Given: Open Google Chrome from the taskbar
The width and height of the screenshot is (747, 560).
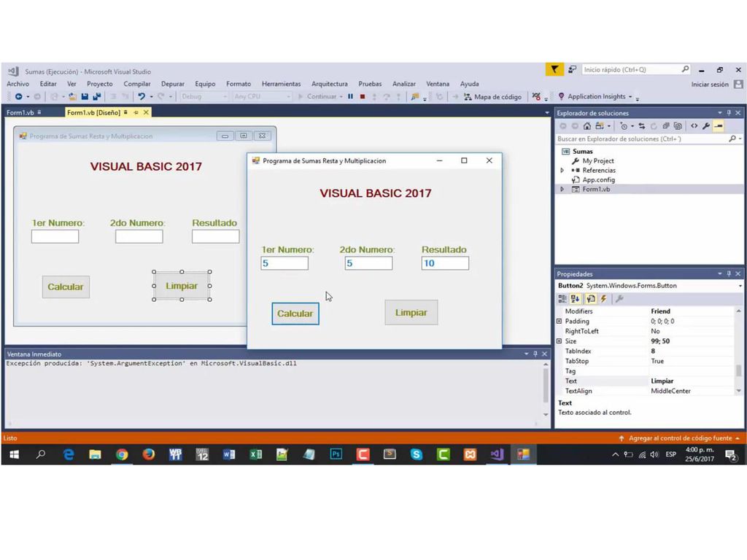Looking at the screenshot, I should click(122, 455).
